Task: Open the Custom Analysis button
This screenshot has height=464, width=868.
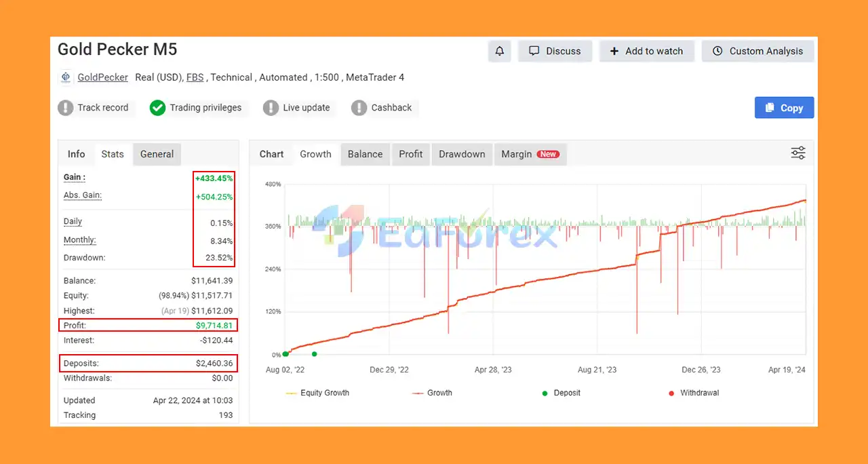Action: point(758,51)
